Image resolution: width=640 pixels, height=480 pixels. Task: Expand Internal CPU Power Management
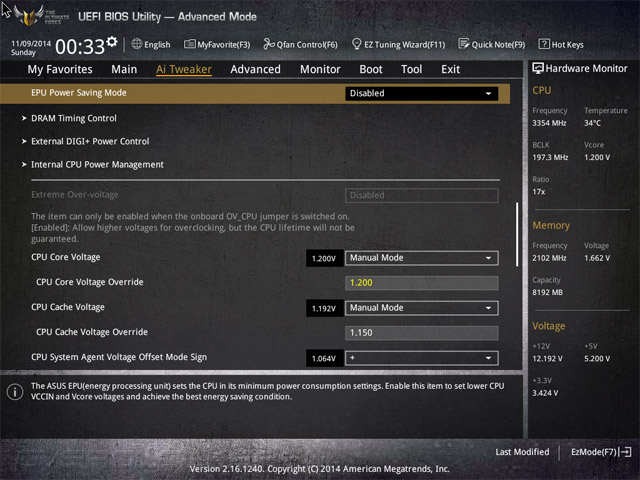pyautogui.click(x=97, y=165)
